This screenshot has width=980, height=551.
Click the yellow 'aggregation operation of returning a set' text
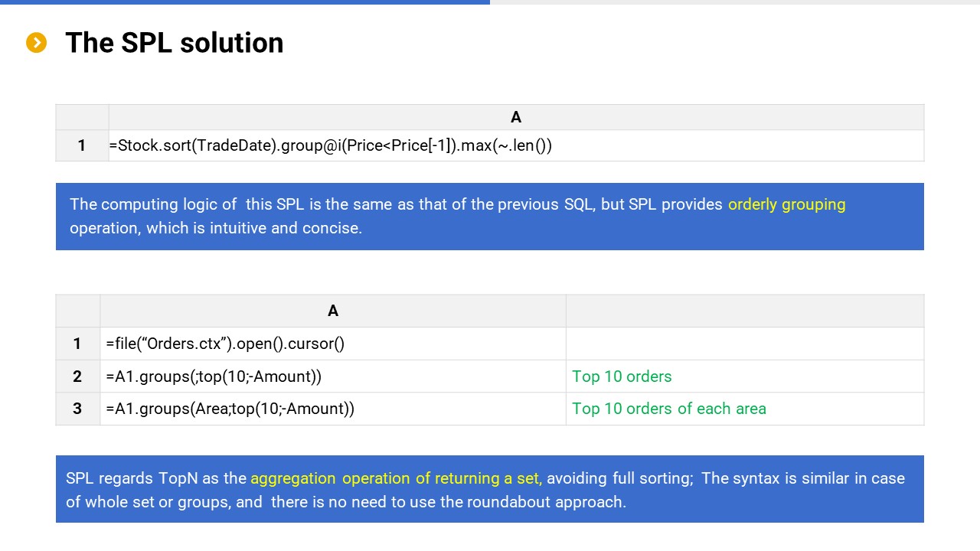pyautogui.click(x=396, y=478)
